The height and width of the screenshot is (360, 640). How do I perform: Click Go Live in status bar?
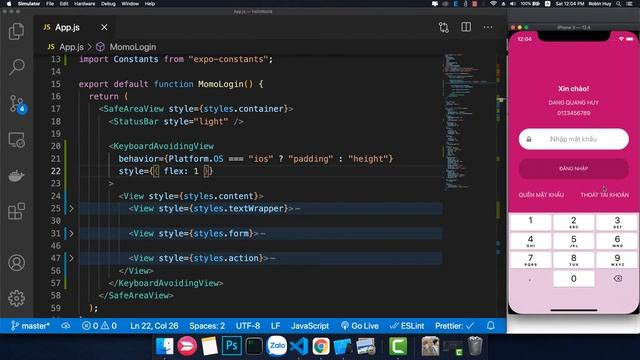click(x=360, y=326)
